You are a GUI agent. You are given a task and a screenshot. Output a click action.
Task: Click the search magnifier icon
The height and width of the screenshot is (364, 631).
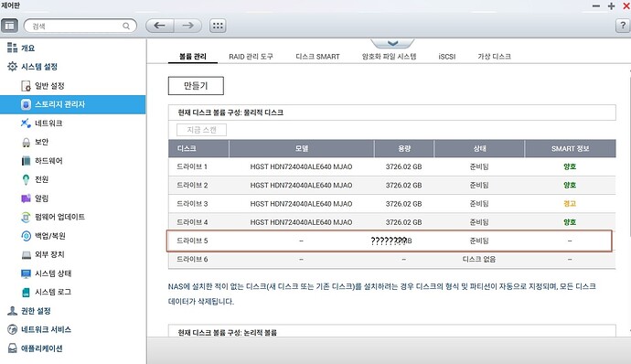point(126,27)
